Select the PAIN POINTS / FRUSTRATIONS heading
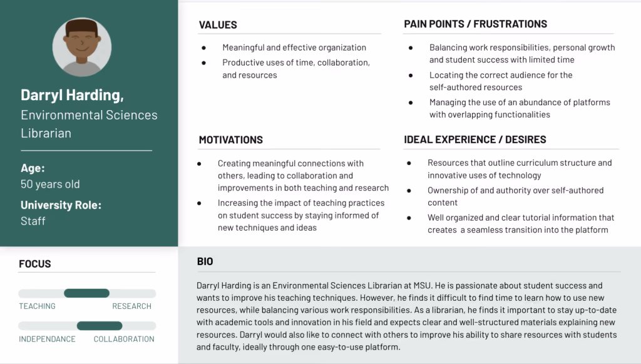The height and width of the screenshot is (364, 641). pyautogui.click(x=476, y=24)
